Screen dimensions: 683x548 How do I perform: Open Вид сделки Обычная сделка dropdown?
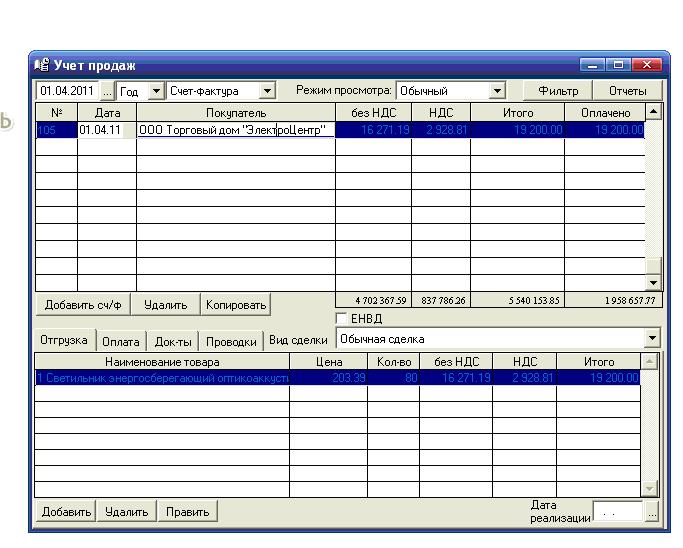[x=652, y=339]
